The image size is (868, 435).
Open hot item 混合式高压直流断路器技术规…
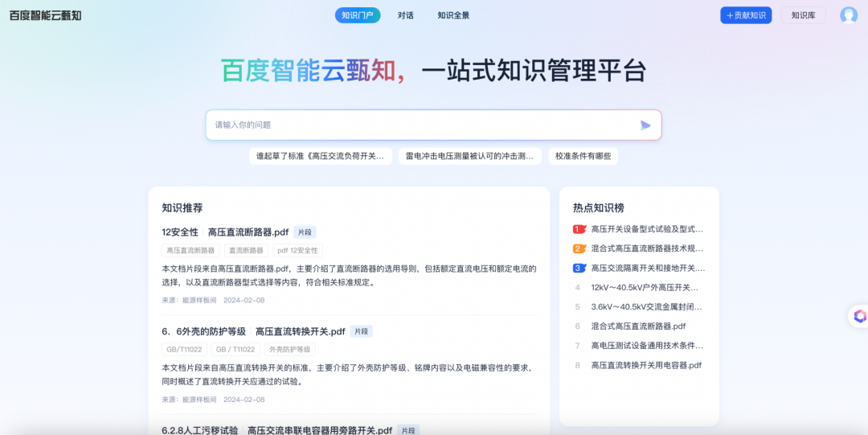[648, 248]
